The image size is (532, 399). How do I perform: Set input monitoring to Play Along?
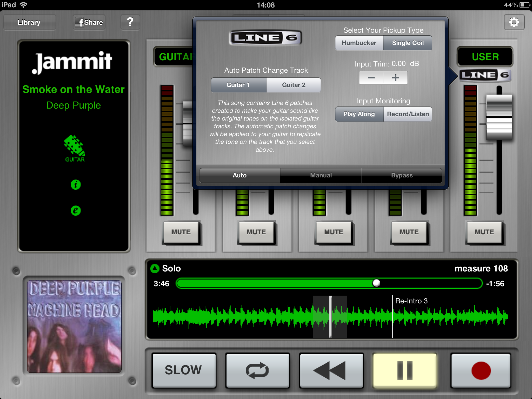[359, 114]
